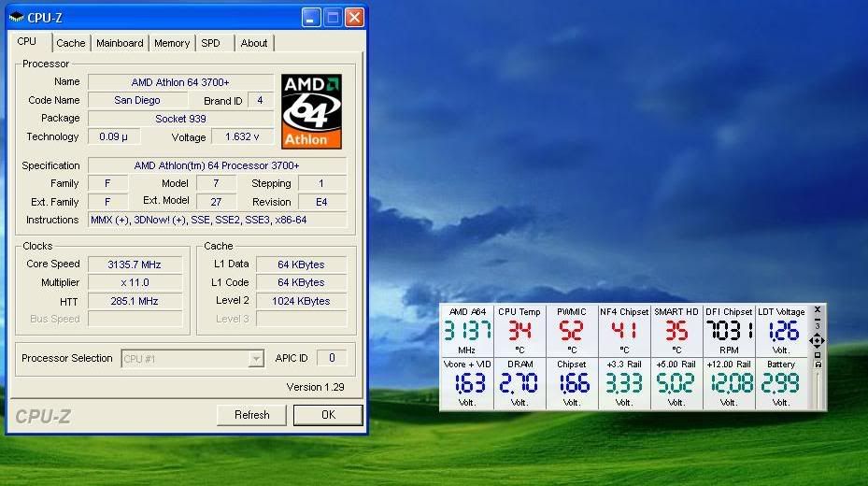This screenshot has width=868, height=486.
Task: Open the SPD tab
Action: point(210,43)
